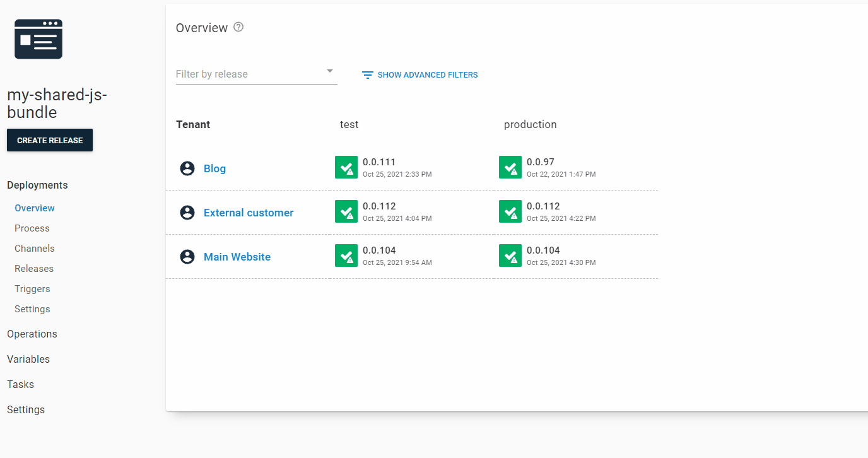Open the Releases page
868x458 pixels.
coord(34,269)
